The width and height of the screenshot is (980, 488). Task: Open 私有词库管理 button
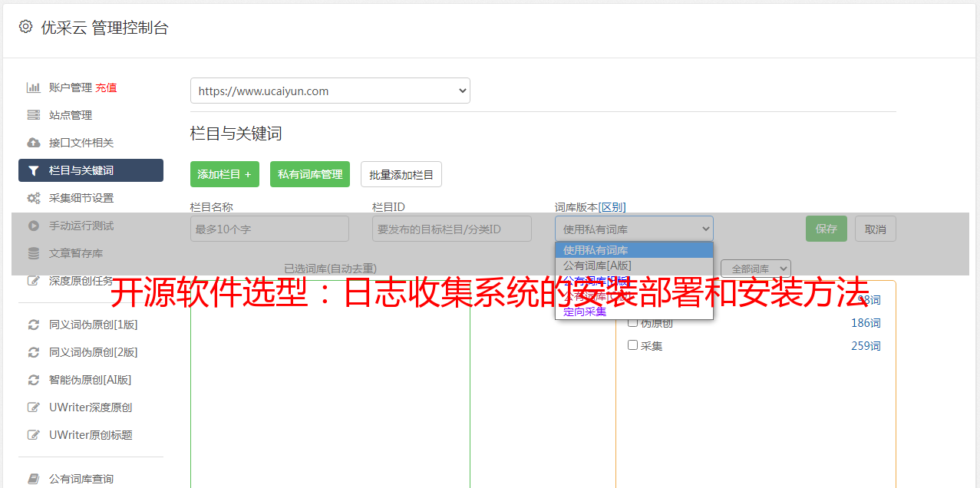[310, 174]
